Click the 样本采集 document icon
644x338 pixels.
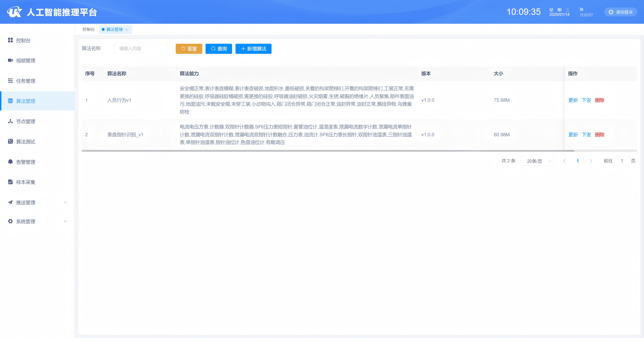(10, 182)
